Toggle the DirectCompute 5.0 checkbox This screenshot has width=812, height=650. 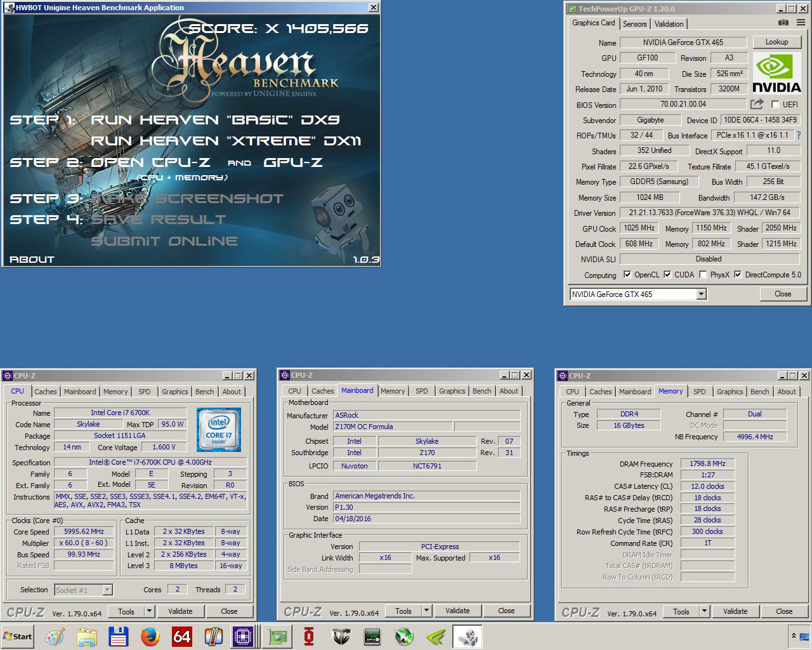click(738, 275)
